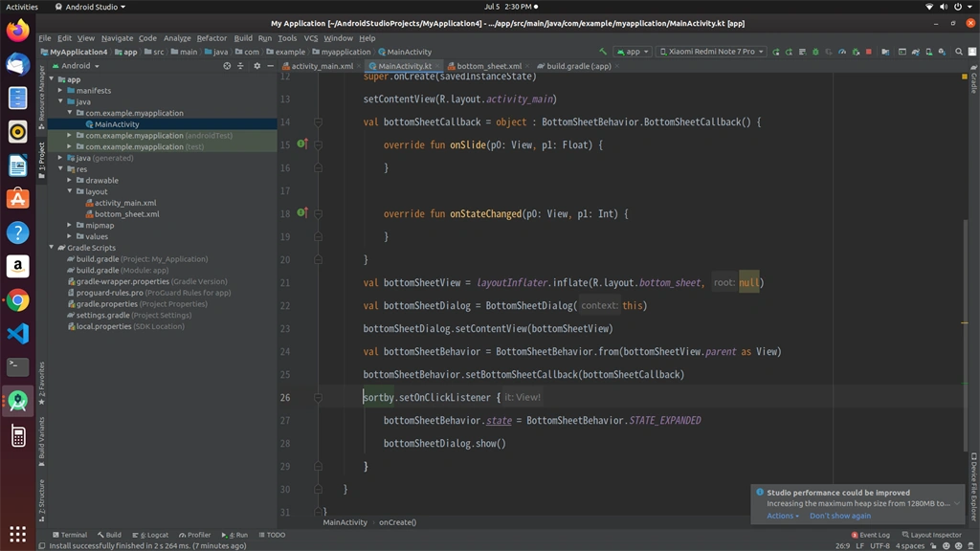Screen dimensions: 980x551
Task: Click the green Debug bug icon
Action: [815, 52]
